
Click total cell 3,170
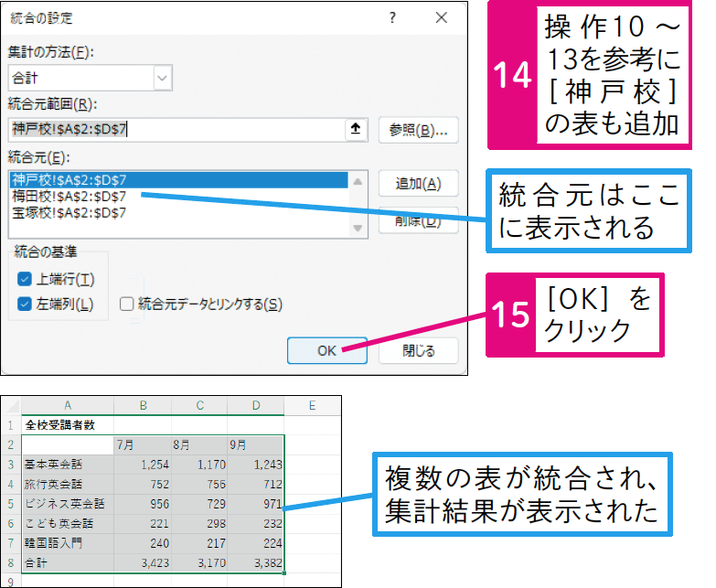[199, 563]
